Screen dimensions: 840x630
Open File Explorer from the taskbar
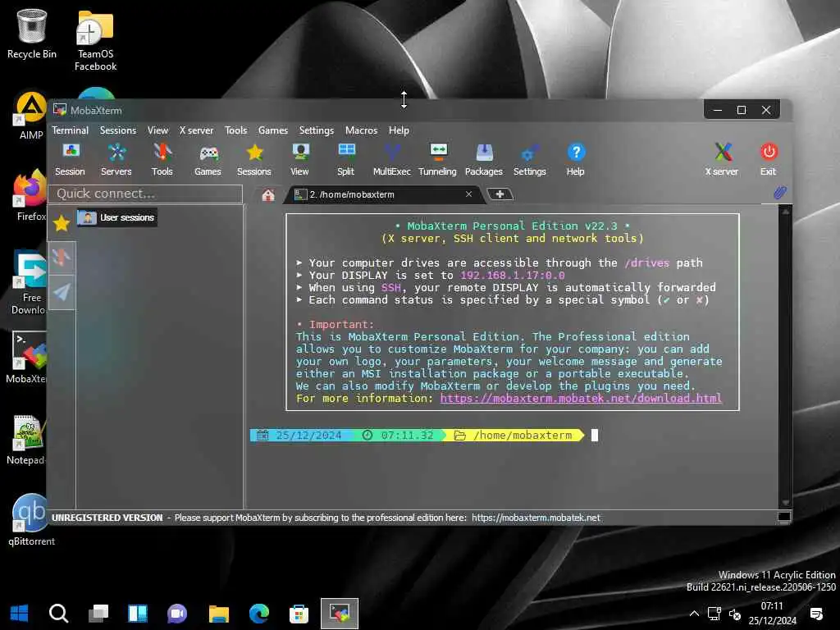click(218, 614)
